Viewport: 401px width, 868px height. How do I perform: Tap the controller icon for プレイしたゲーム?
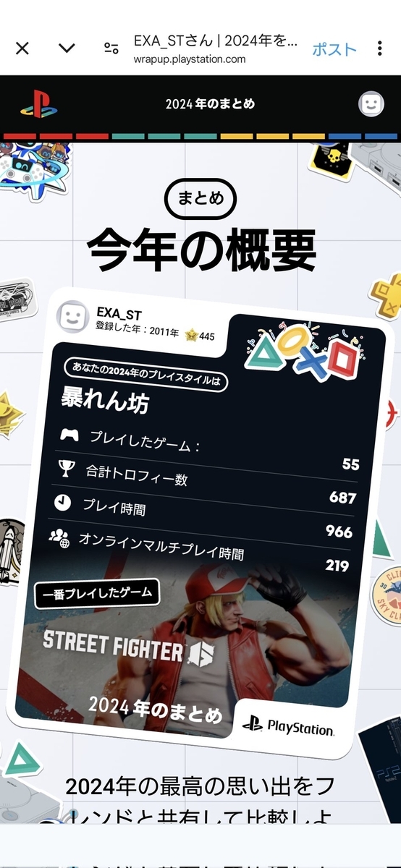point(69,435)
